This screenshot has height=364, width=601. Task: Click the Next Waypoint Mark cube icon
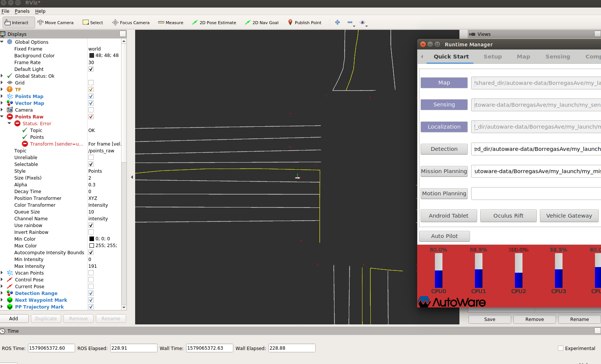coord(10,300)
